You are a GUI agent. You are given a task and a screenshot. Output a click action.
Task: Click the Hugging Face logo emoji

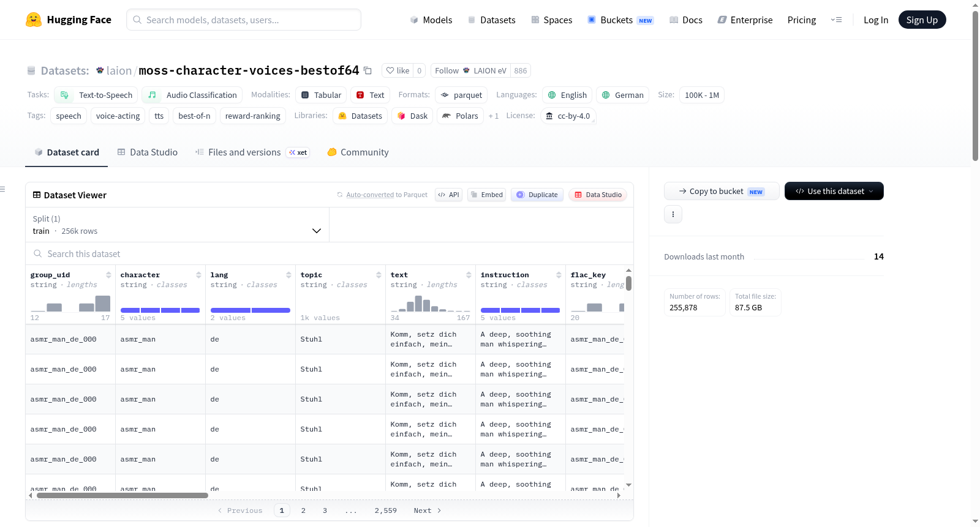pyautogui.click(x=34, y=20)
